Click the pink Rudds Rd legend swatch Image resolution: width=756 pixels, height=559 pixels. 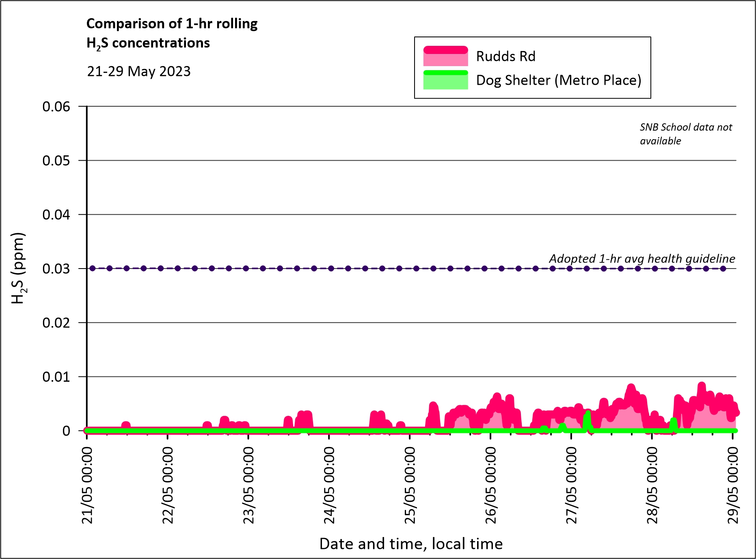pyautogui.click(x=445, y=56)
